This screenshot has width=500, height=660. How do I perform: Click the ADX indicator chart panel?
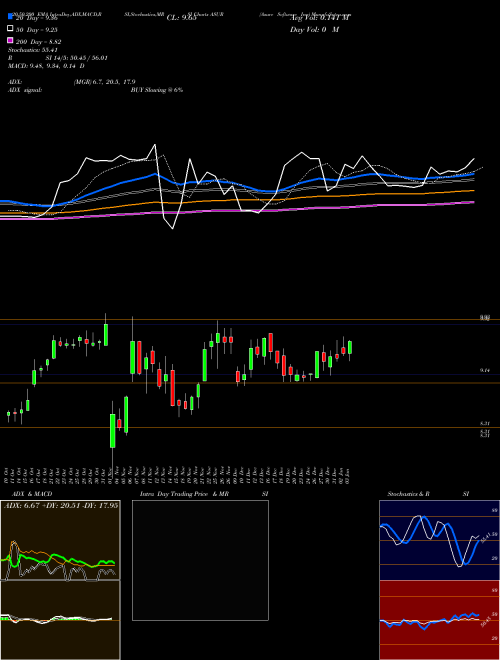coord(60,540)
